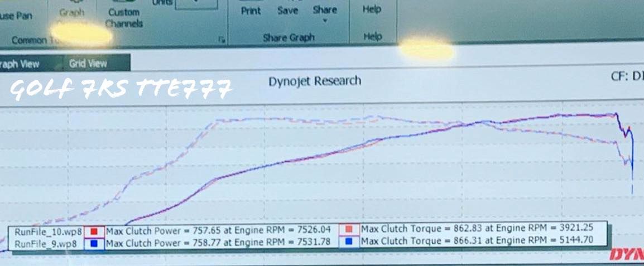Open the Share dropdown menu
644x266 pixels.
point(324,11)
